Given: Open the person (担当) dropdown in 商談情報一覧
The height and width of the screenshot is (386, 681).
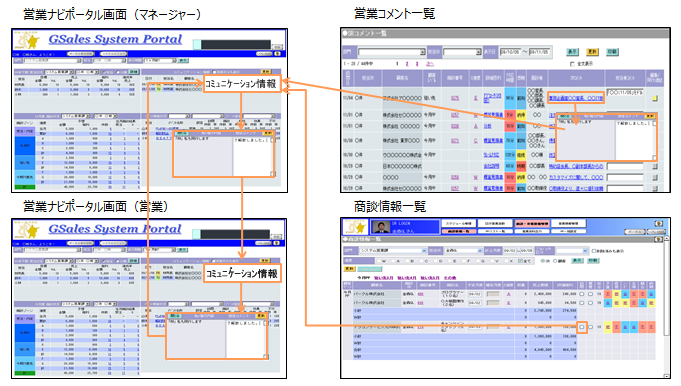Looking at the screenshot, I should 463,251.
